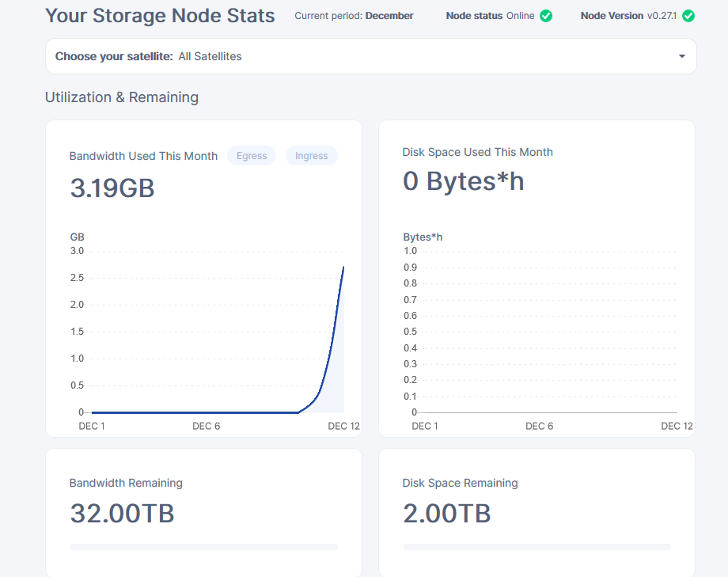The width and height of the screenshot is (728, 577).
Task: Select the DEC 1 label on disk space chart
Action: pyautogui.click(x=425, y=426)
